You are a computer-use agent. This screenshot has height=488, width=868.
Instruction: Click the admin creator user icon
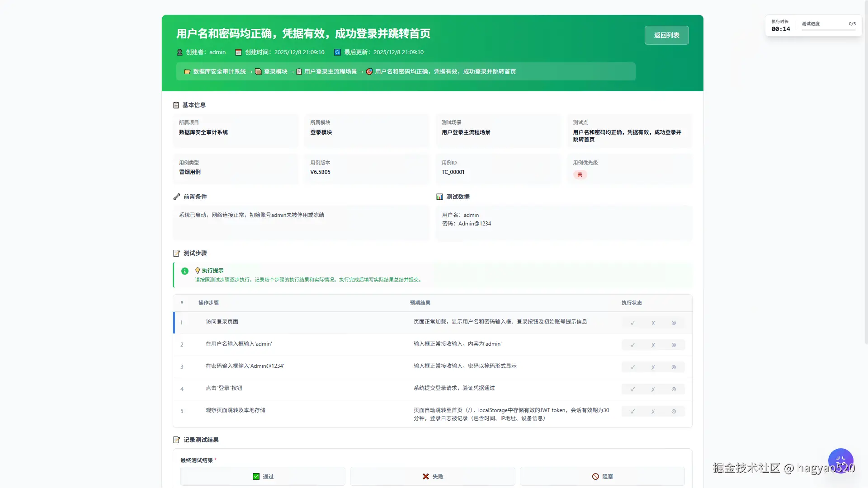coord(179,52)
